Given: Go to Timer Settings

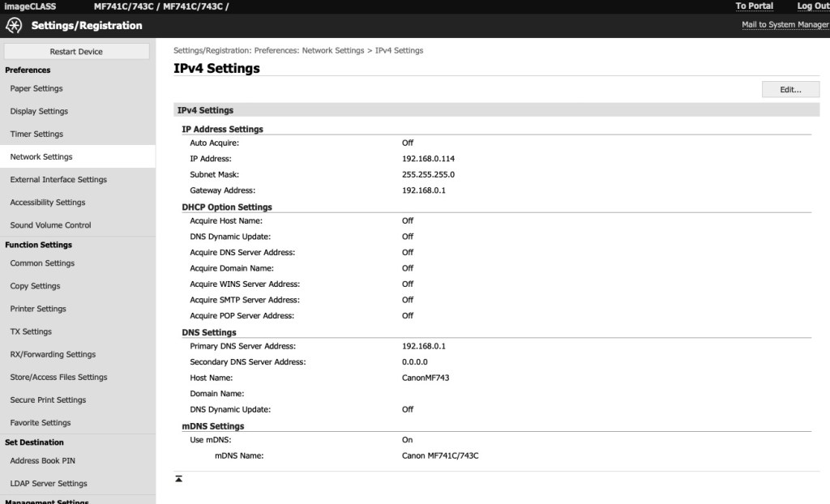Looking at the screenshot, I should (x=36, y=134).
